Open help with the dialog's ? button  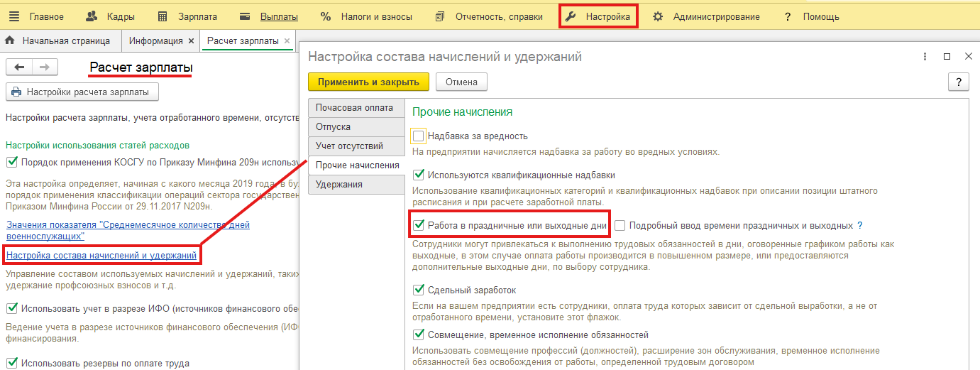click(x=959, y=82)
